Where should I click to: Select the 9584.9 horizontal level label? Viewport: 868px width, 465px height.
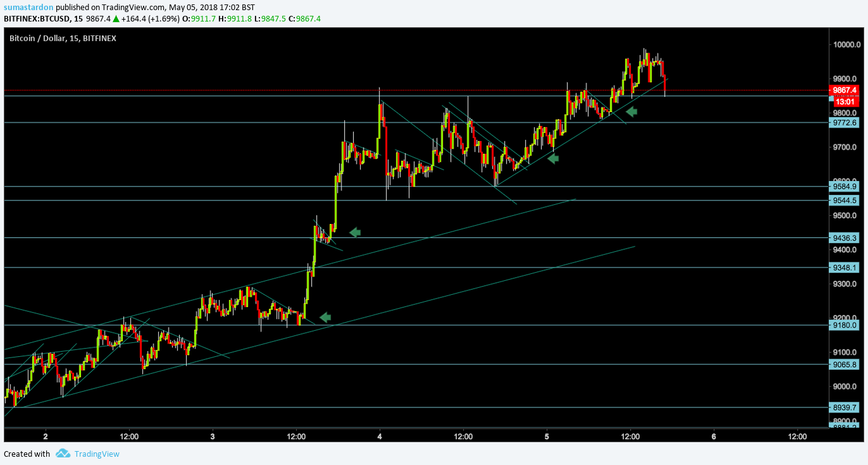point(845,186)
